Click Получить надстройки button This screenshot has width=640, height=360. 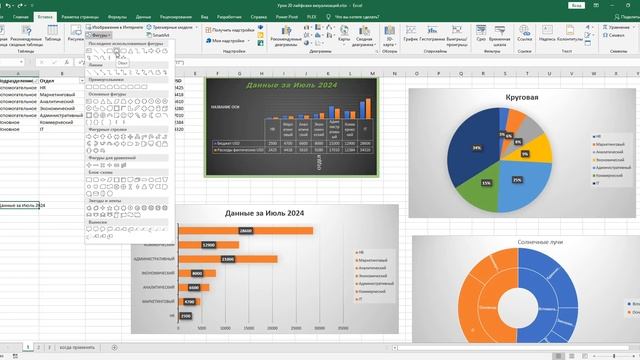pos(230,30)
